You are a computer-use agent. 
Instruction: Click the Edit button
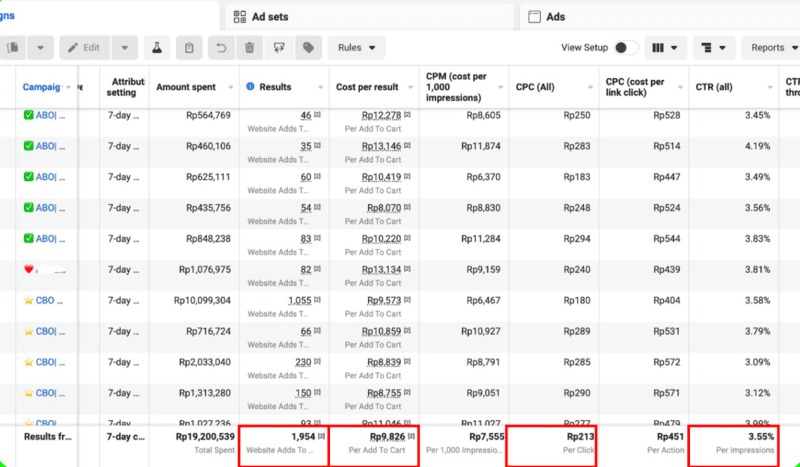(85, 47)
